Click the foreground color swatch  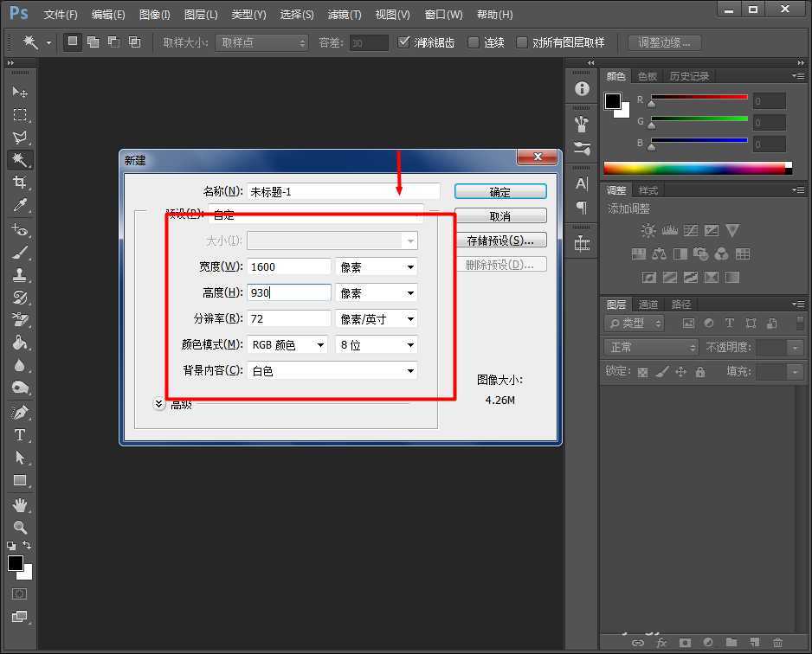coord(613,99)
